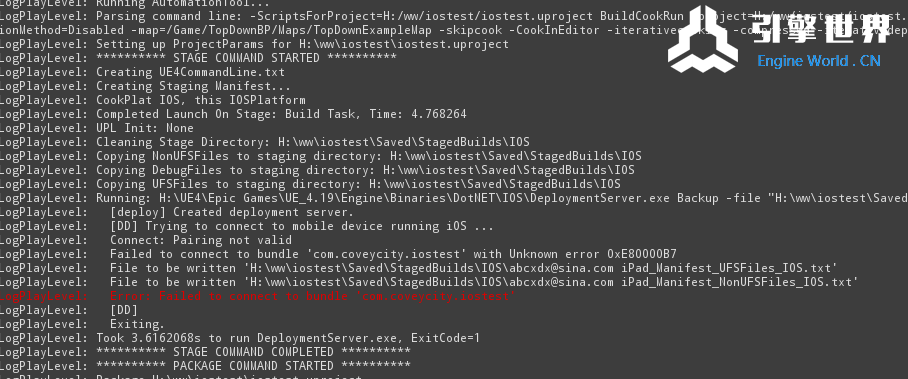Click the Created deployment server line

pyautogui.click(x=177, y=212)
